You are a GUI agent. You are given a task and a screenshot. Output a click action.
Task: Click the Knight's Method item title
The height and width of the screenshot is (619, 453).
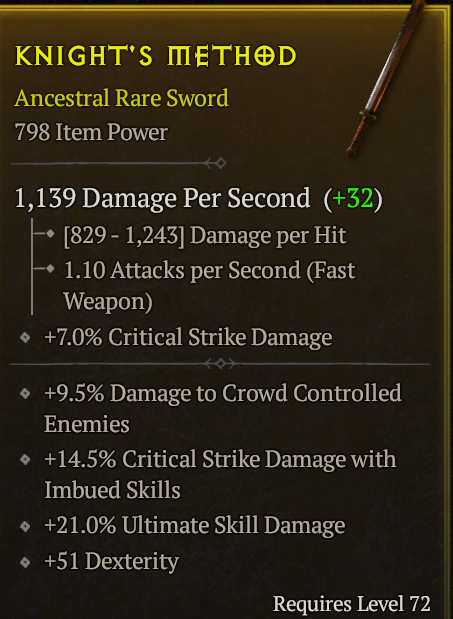coord(155,56)
